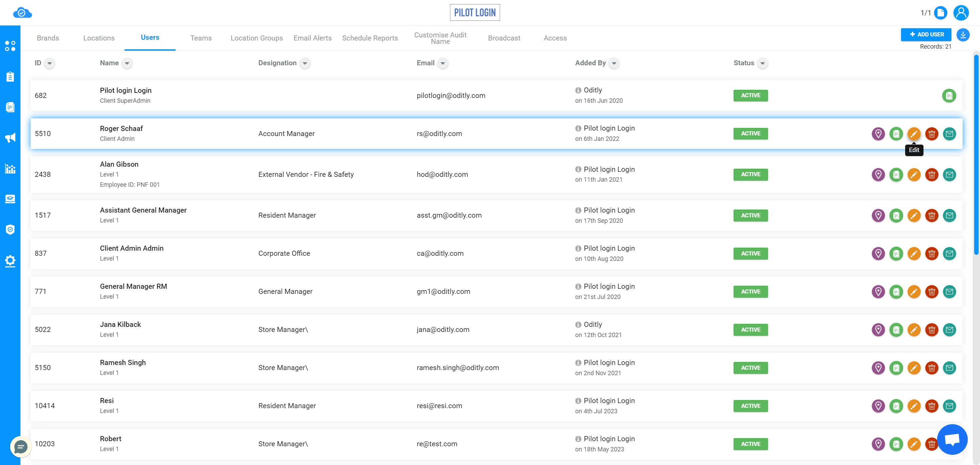980x465 pixels.
Task: Toggle ACTIVE status for Roger Schaaf
Action: click(x=751, y=133)
